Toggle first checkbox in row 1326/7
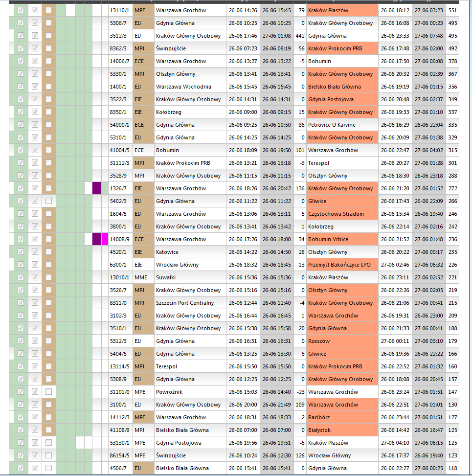Screen dimensions: 472x476 tap(21, 188)
